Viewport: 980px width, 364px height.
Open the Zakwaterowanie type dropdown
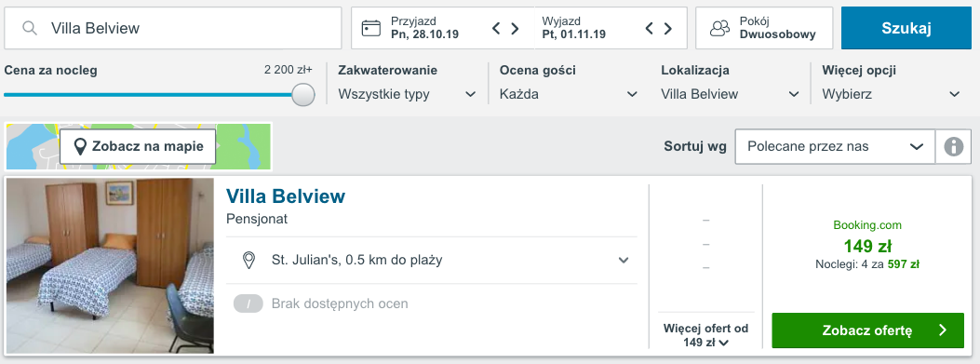tap(407, 94)
